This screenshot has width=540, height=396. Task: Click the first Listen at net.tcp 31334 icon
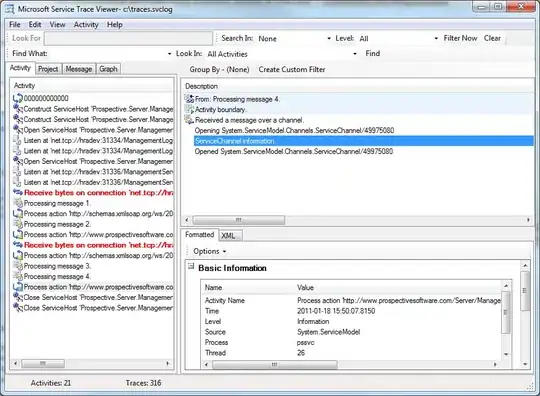[x=18, y=140]
